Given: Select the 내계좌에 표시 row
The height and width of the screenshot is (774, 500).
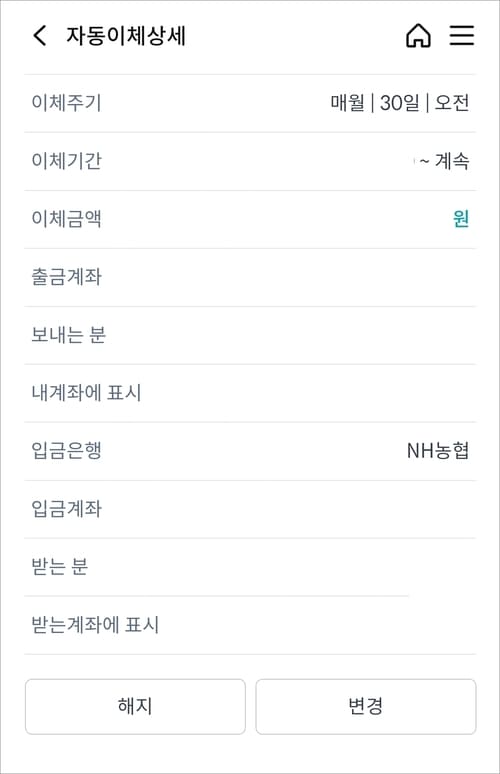Looking at the screenshot, I should (250, 393).
